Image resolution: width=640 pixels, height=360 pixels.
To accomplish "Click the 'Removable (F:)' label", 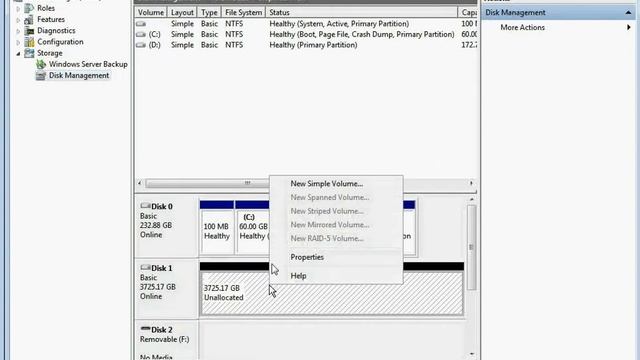I will pos(164,340).
